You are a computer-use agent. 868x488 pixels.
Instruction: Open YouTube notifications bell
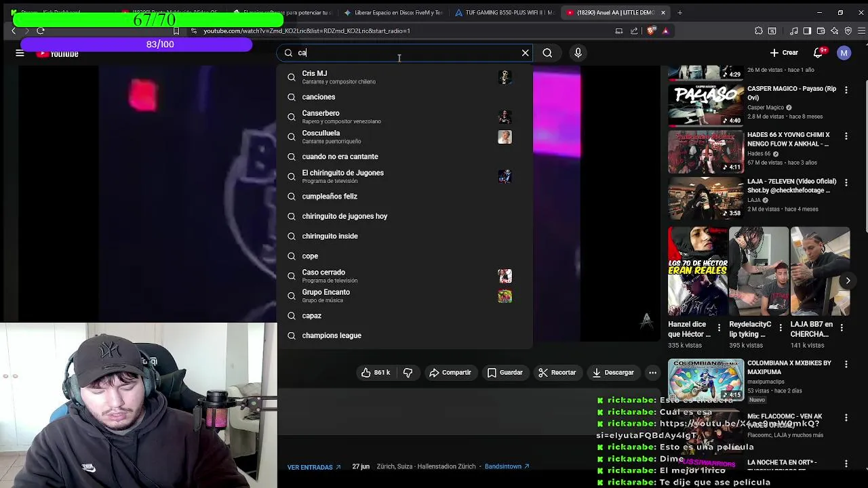pyautogui.click(x=818, y=53)
